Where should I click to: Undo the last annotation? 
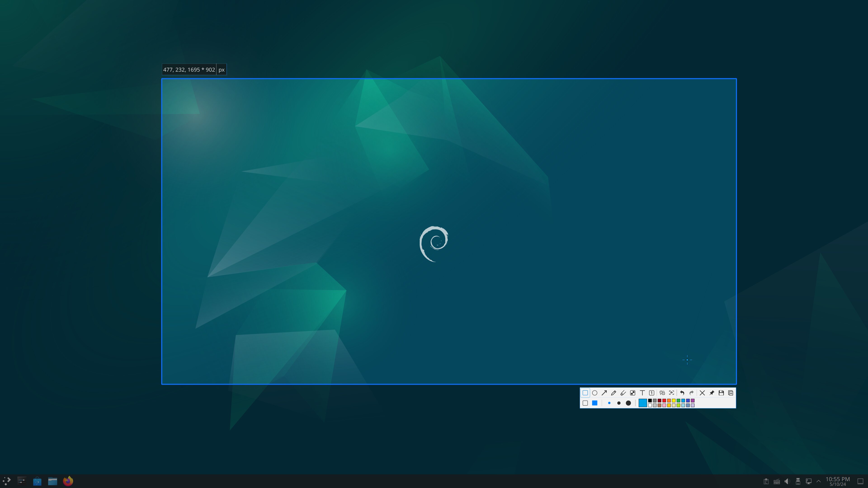click(x=682, y=393)
